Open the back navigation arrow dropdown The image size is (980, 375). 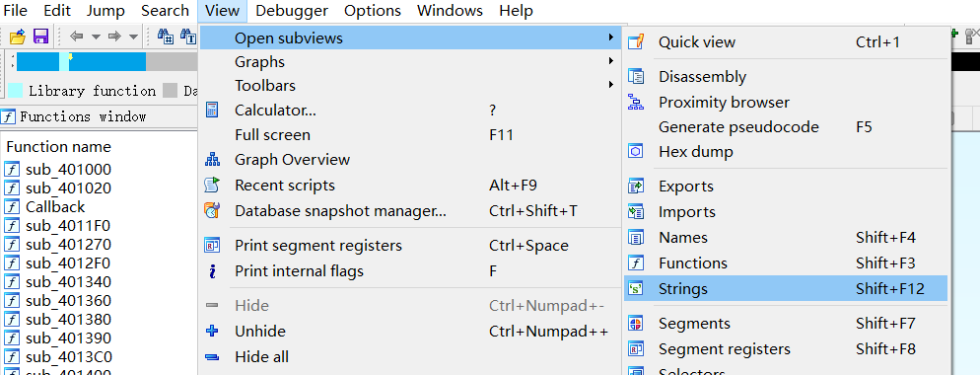click(x=96, y=37)
